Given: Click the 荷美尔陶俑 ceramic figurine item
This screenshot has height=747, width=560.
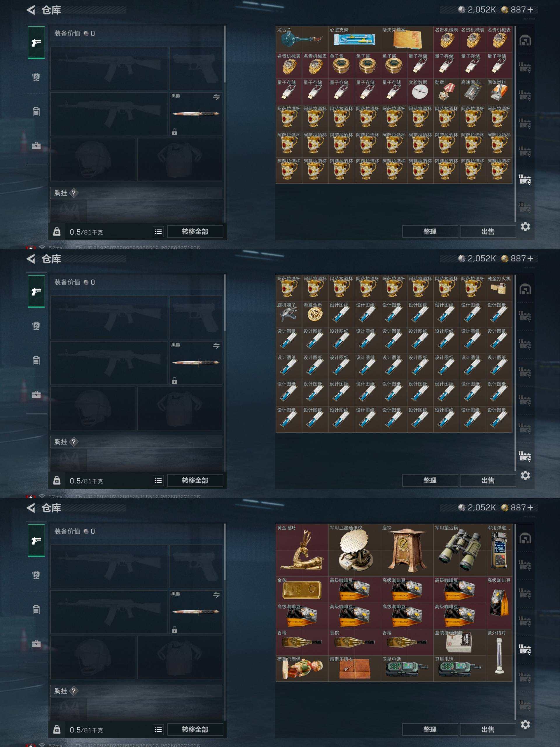Looking at the screenshot, I should (302, 668).
